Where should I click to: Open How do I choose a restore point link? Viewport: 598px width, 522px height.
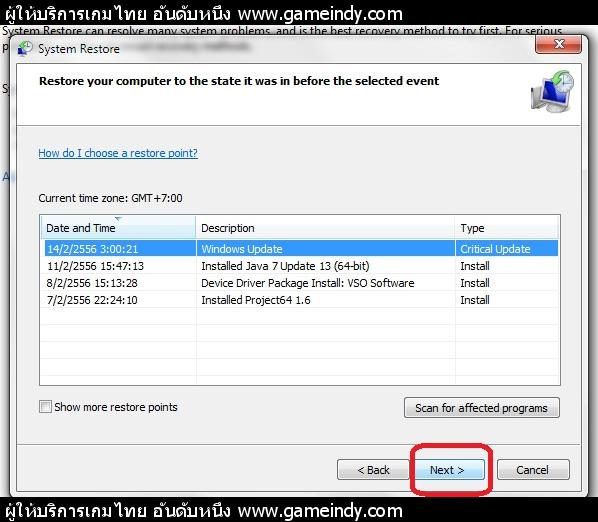[x=118, y=153]
